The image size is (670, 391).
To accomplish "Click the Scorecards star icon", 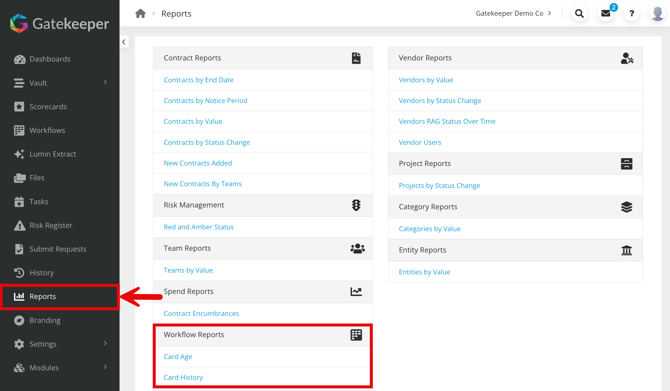I will pyautogui.click(x=19, y=107).
